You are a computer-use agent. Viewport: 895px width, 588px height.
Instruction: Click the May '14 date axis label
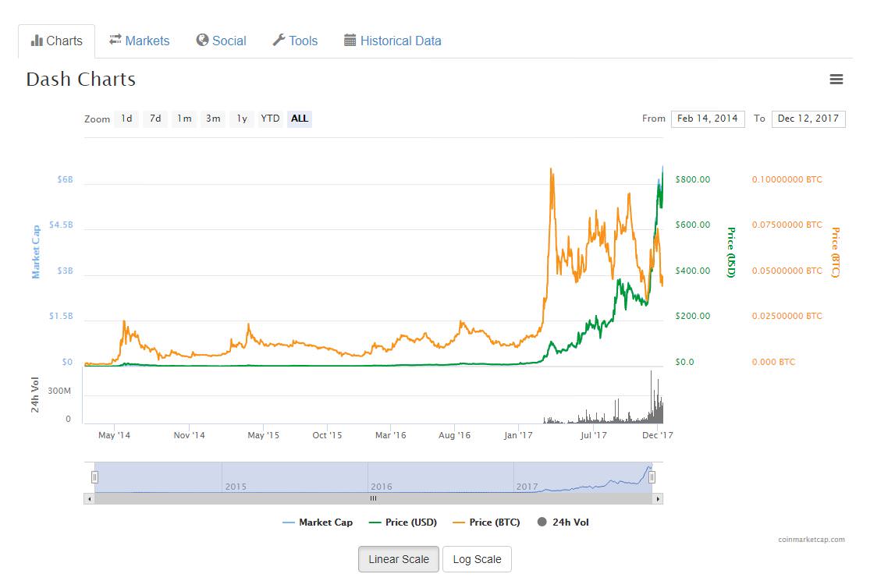[x=114, y=435]
